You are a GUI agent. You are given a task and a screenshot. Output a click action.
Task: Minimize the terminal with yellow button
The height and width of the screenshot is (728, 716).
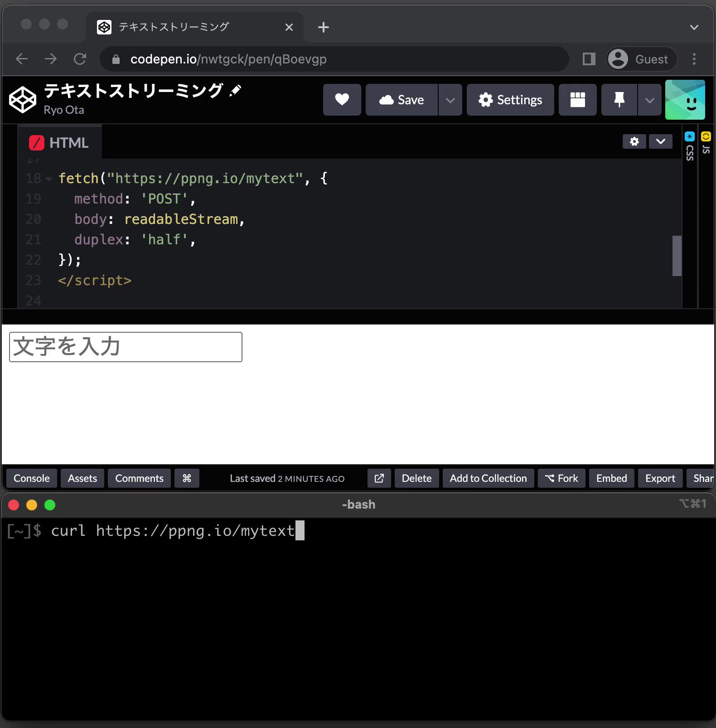[x=32, y=505]
